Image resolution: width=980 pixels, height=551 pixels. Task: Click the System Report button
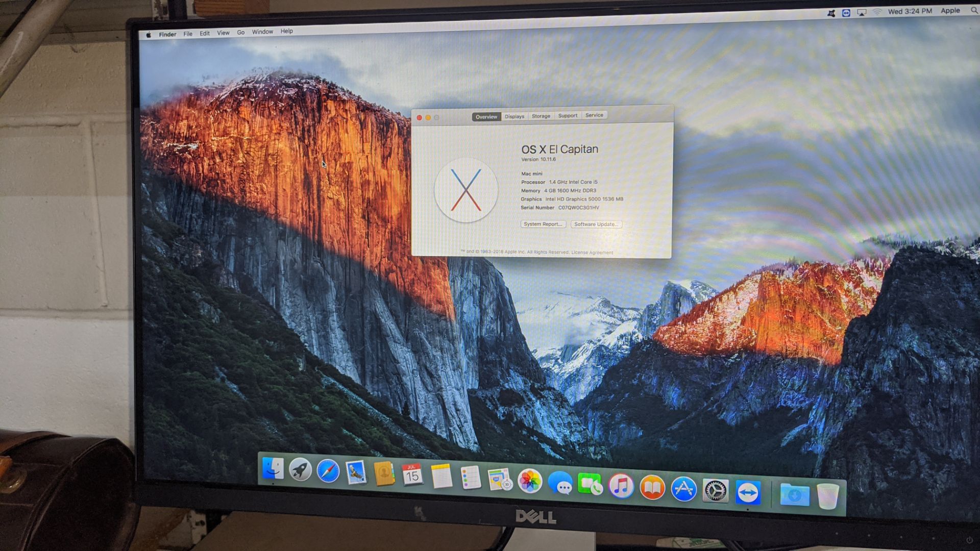[x=542, y=224]
